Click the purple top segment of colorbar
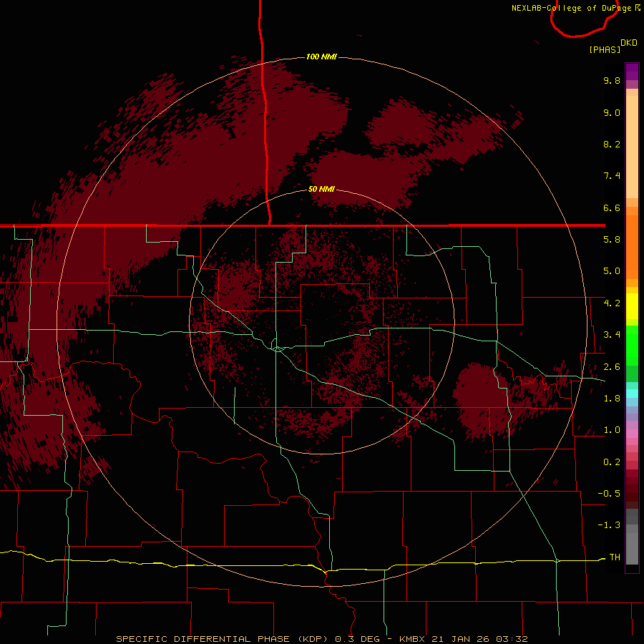This screenshot has width=644, height=644. [x=632, y=72]
